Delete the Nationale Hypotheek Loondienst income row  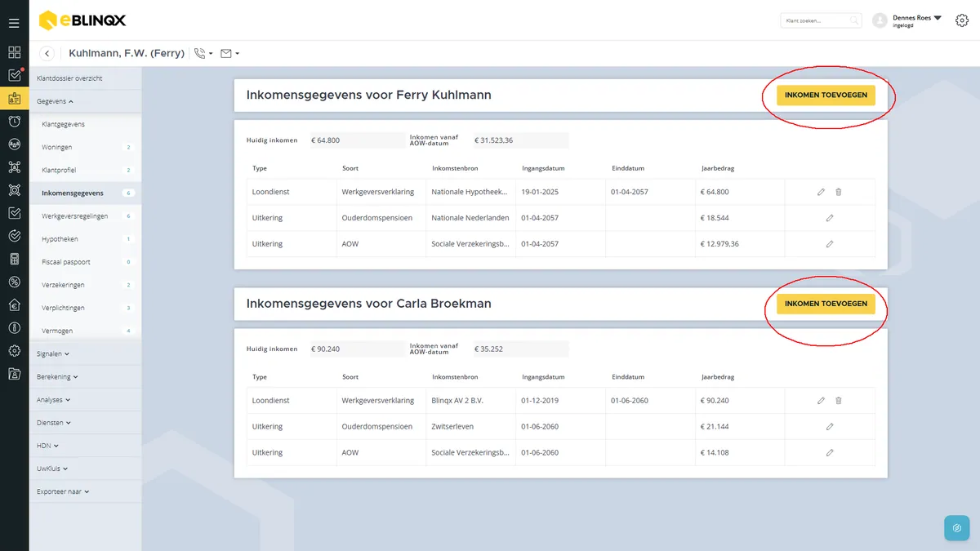pyautogui.click(x=839, y=192)
